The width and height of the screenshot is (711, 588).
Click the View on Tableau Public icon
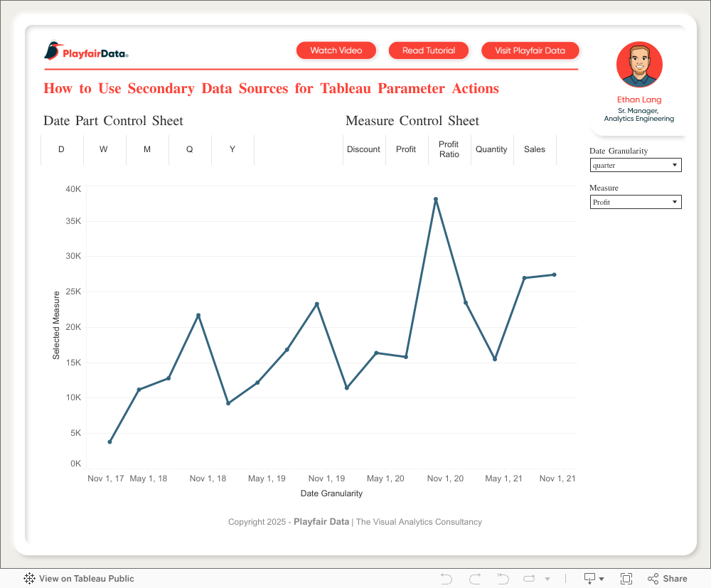(x=30, y=579)
